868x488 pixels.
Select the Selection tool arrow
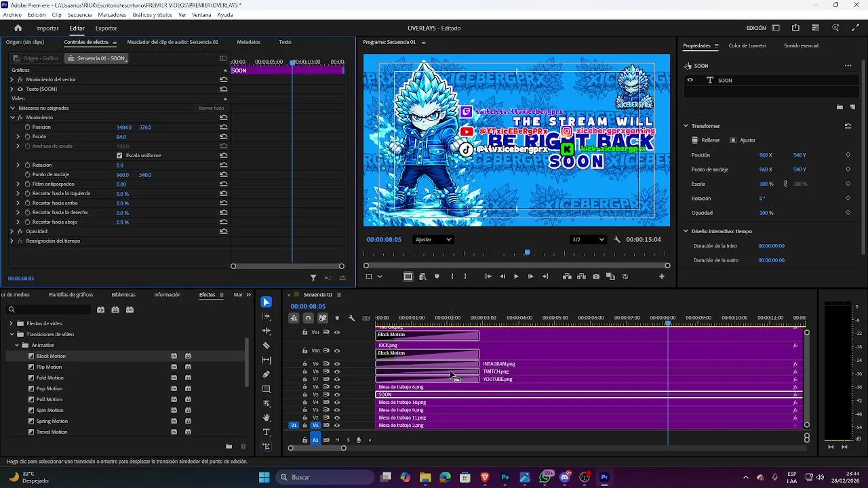[267, 302]
